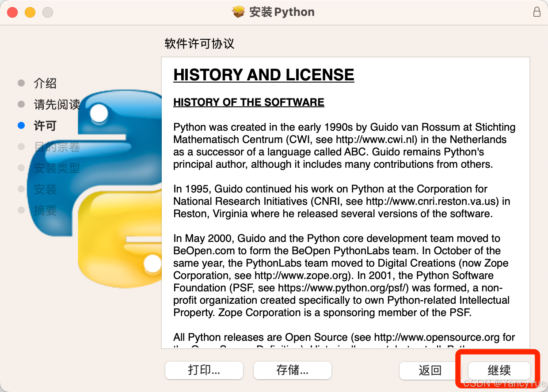Select the 请先阅读 step in sidebar
This screenshot has width=548, height=392.
pos(57,105)
